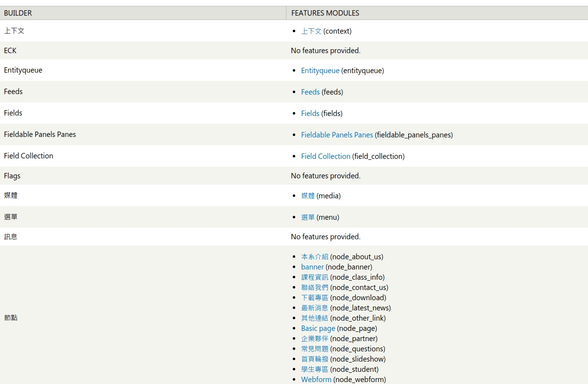Open the 下載專區 node_download link

click(x=315, y=298)
